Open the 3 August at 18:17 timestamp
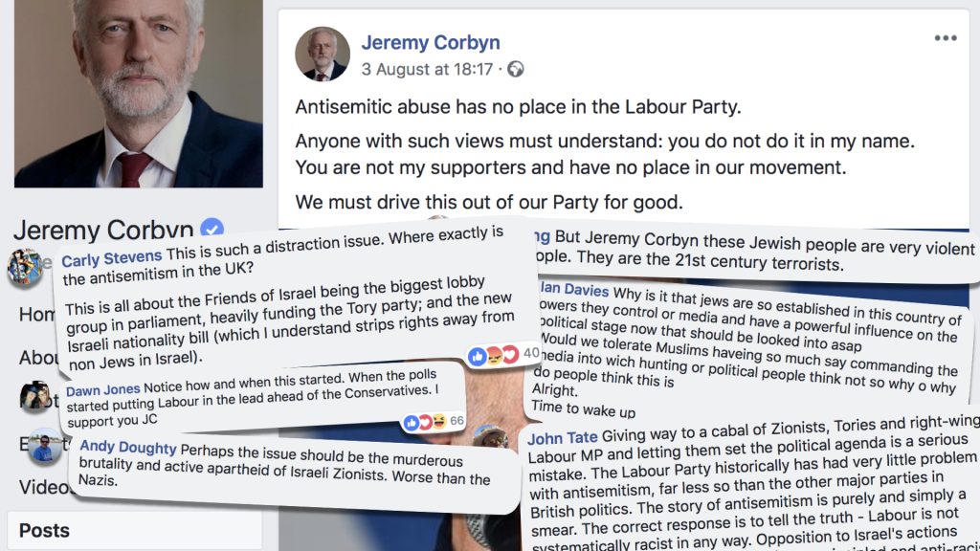This screenshot has width=980, height=551. point(428,69)
